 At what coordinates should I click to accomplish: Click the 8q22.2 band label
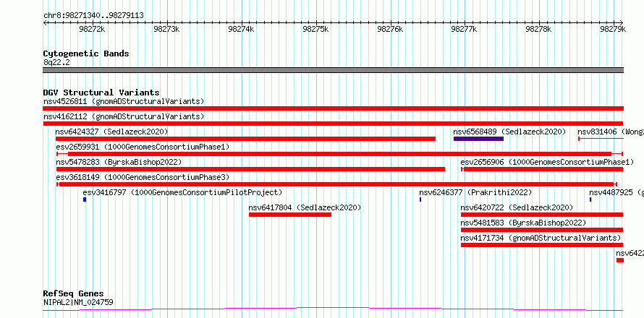point(56,62)
